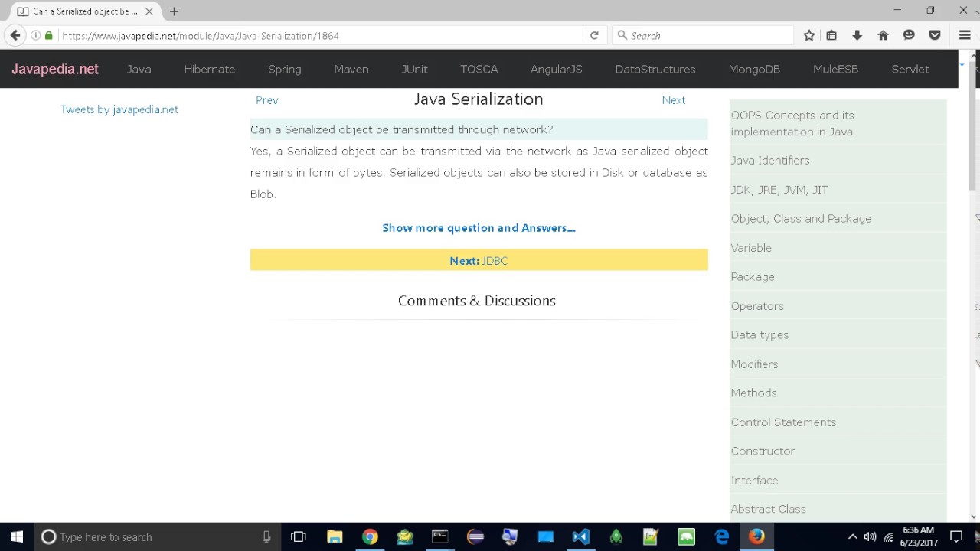This screenshot has width=980, height=551.
Task: Reload the page with the refresh icon
Action: pos(594,35)
